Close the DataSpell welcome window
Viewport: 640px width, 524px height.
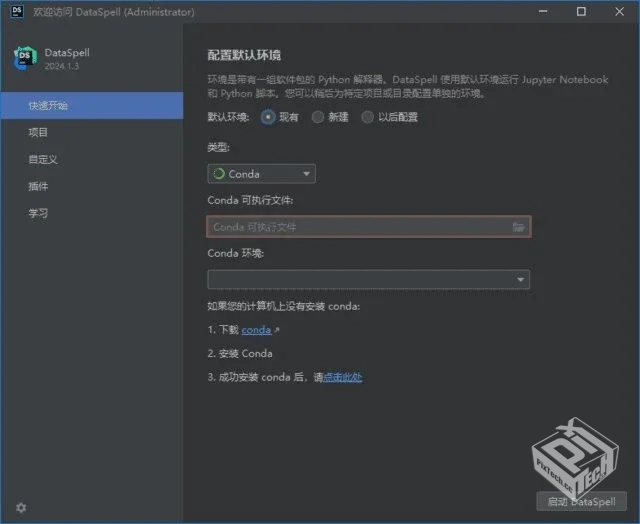tap(619, 11)
